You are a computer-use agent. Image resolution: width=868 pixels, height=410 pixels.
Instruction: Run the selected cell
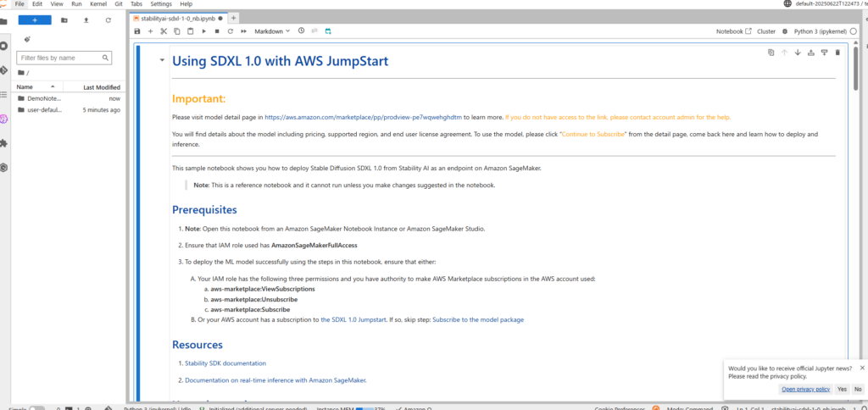click(x=203, y=31)
